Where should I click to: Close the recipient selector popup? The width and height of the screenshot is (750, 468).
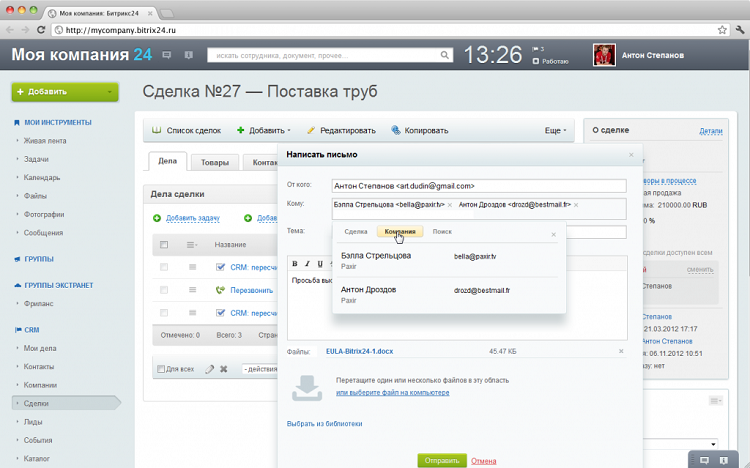tap(553, 234)
